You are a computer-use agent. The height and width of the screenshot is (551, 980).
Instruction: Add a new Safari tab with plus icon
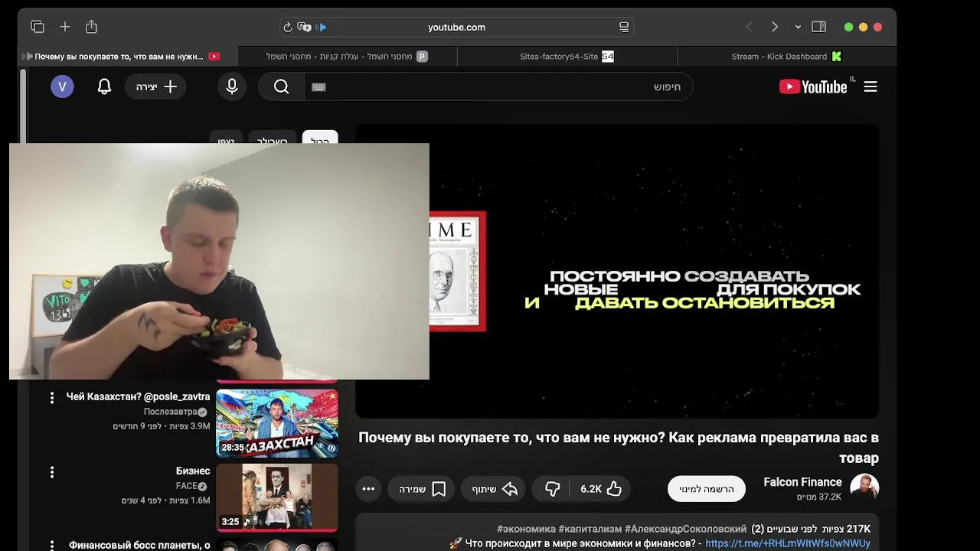point(65,27)
